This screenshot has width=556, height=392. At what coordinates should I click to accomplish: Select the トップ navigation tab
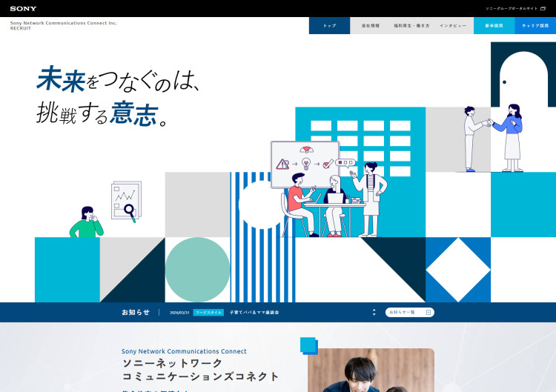click(x=329, y=26)
